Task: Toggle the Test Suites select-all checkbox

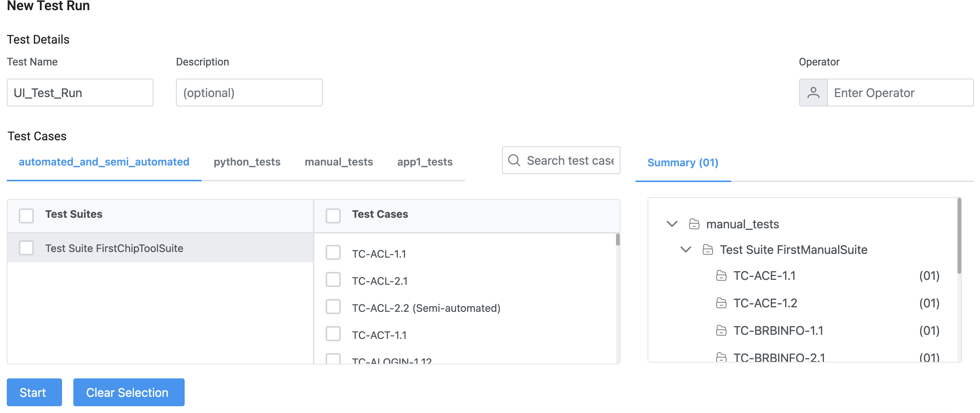Action: (26, 216)
